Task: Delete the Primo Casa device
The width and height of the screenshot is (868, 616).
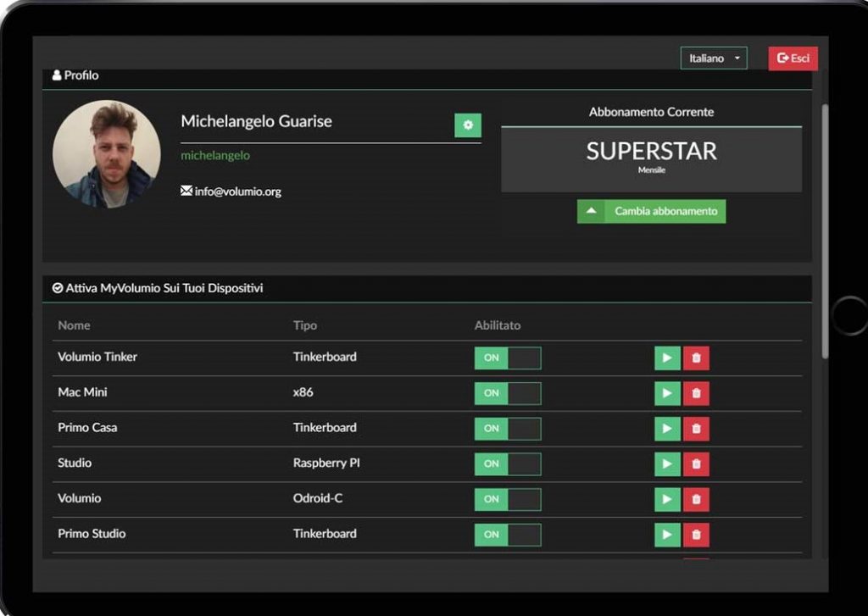Action: pos(696,429)
